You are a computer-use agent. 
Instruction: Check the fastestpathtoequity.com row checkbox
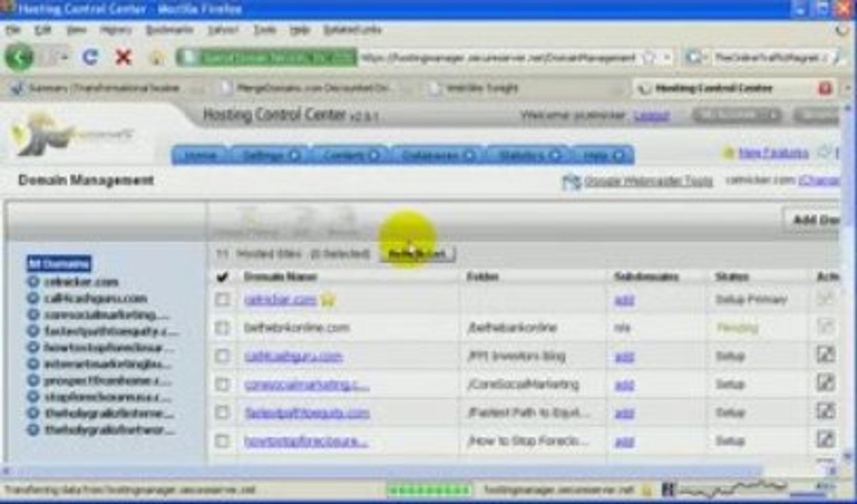[222, 413]
